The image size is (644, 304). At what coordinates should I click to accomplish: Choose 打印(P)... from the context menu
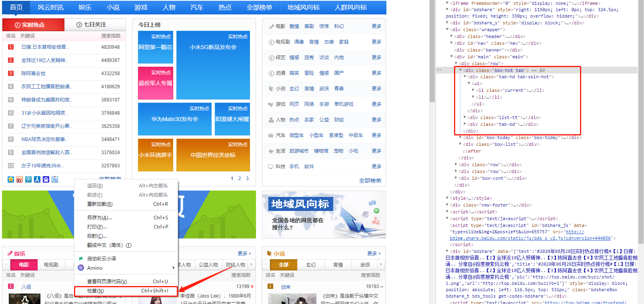point(126,227)
